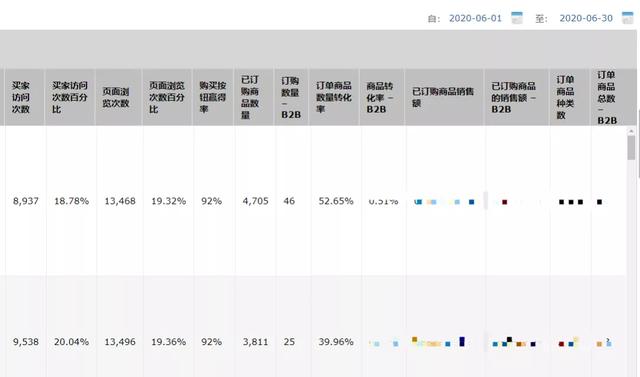
Task: Click the end date 2020-06-30 field
Action: pyautogui.click(x=586, y=18)
